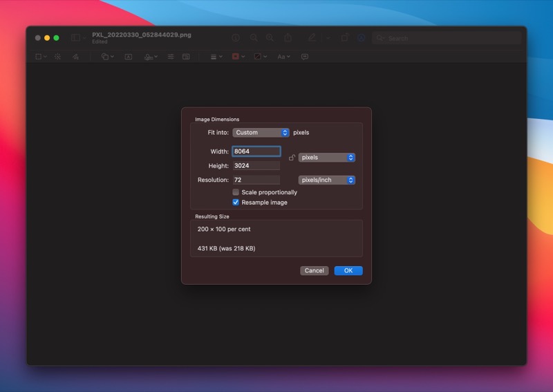Screen dimensions: 553x392
Task: Click the Cancel button
Action: (x=315, y=270)
